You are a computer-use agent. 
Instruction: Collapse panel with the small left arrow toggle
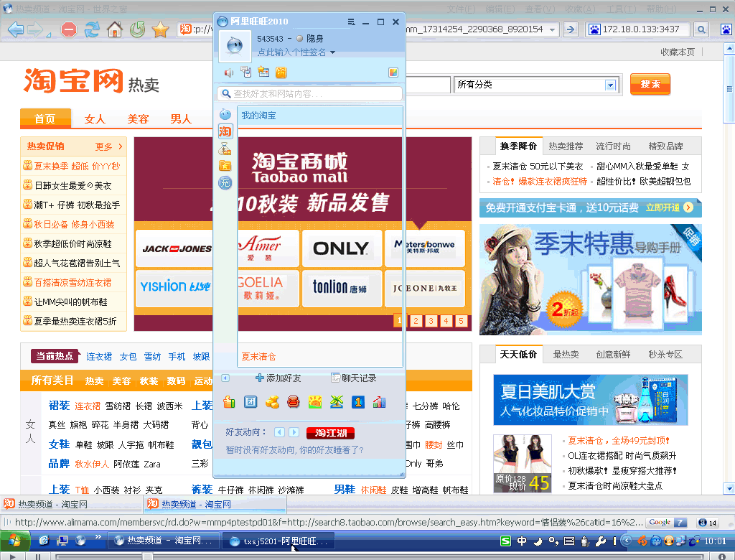pyautogui.click(x=225, y=378)
